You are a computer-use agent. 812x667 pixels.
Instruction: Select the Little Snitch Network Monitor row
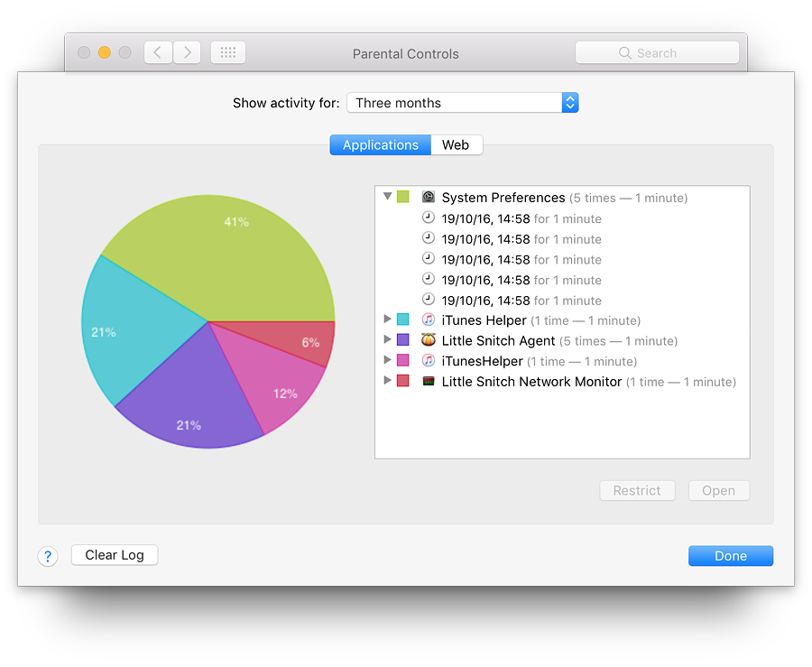pos(562,381)
